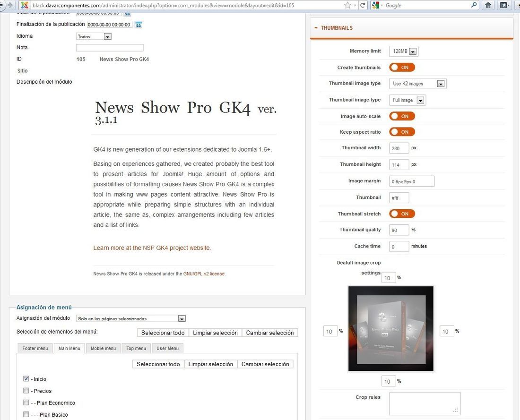Click the upper Cambiar selección button
Image resolution: width=520 pixels, height=420 pixels.
point(270,333)
